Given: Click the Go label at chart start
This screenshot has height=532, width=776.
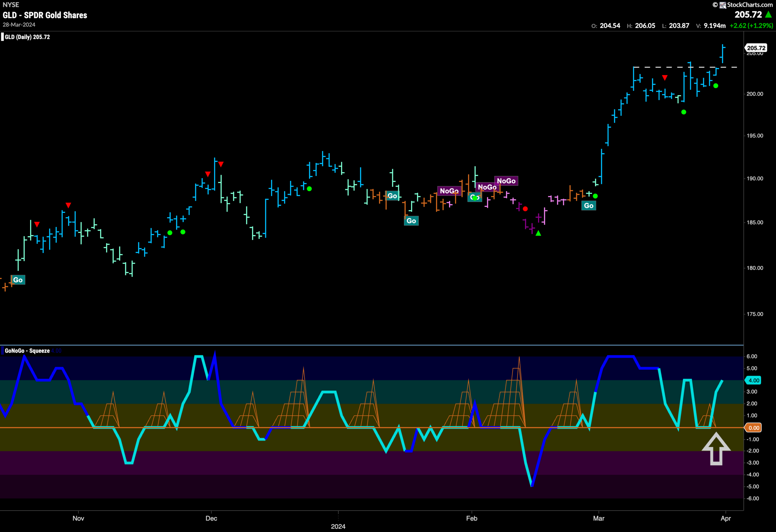Looking at the screenshot, I should (18, 280).
